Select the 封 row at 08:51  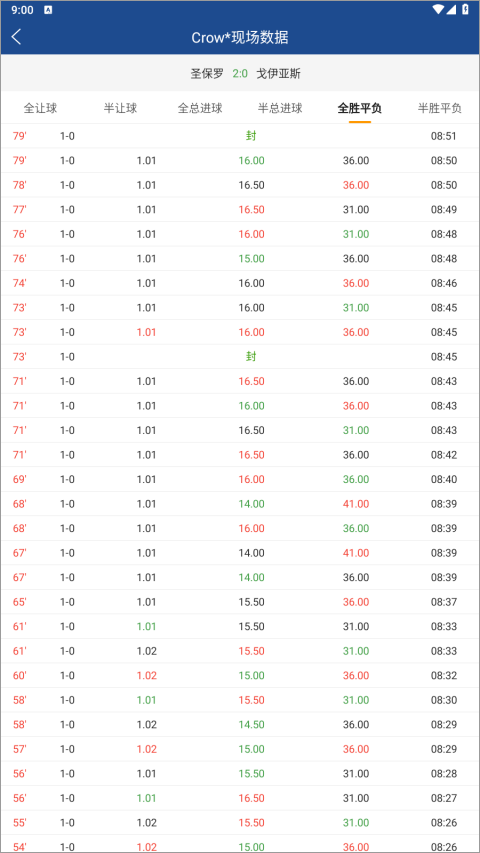240,136
